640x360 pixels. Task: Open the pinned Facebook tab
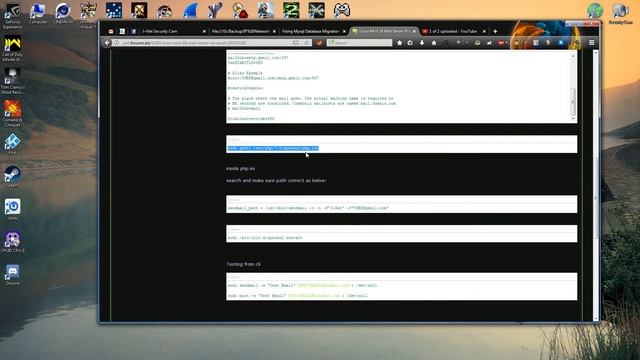tap(133, 31)
